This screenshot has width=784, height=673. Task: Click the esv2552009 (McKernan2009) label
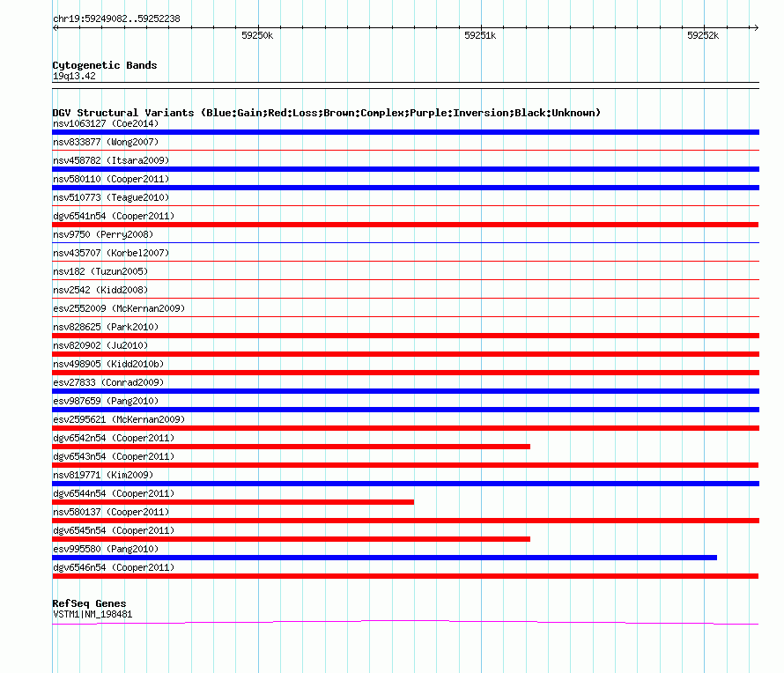click(119, 308)
